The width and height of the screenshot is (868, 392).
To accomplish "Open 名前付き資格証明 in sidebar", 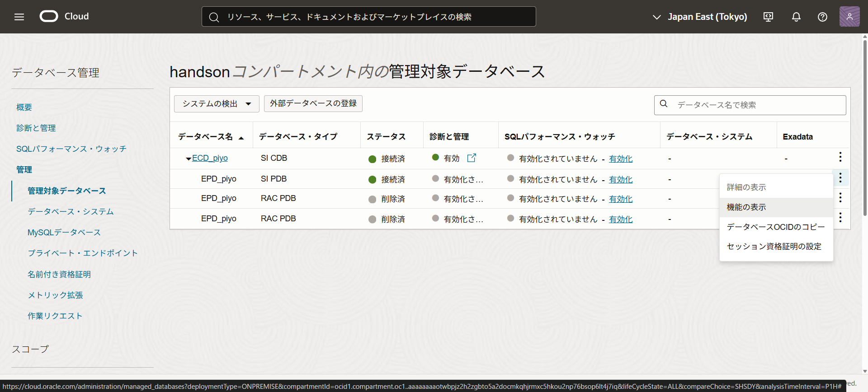I will coord(59,275).
